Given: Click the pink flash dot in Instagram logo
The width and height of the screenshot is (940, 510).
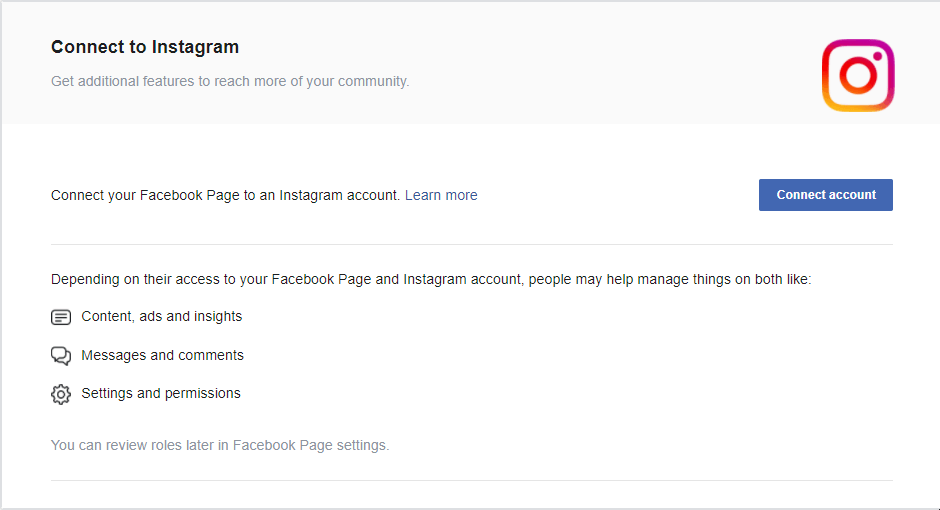Looking at the screenshot, I should [877, 56].
